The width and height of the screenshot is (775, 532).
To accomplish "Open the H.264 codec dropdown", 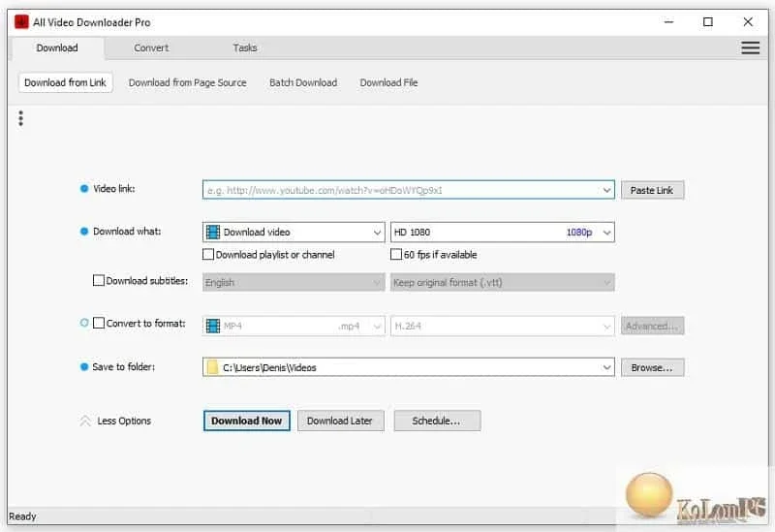I will 502,326.
